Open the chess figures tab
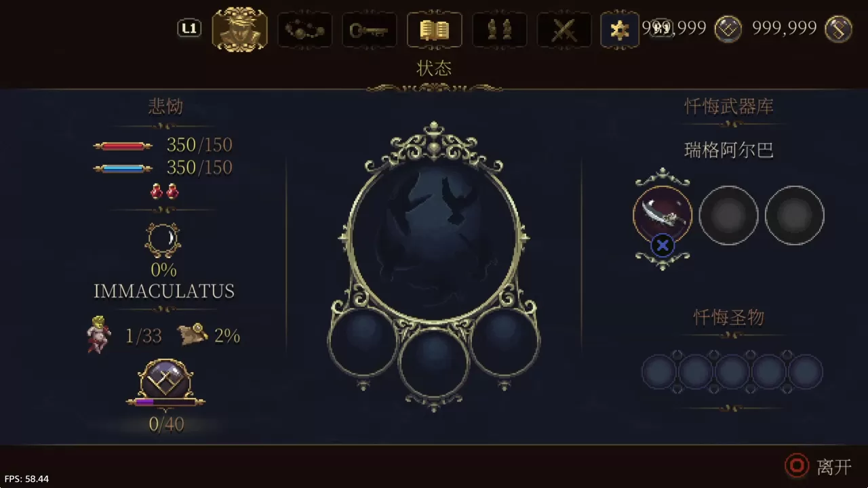Screen dimensions: 868x488 tap(500, 30)
